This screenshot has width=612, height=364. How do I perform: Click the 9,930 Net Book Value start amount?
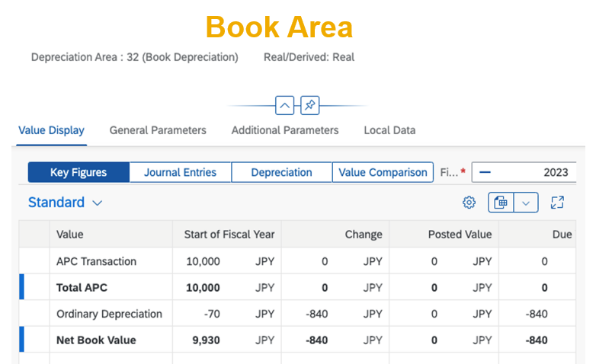(206, 340)
